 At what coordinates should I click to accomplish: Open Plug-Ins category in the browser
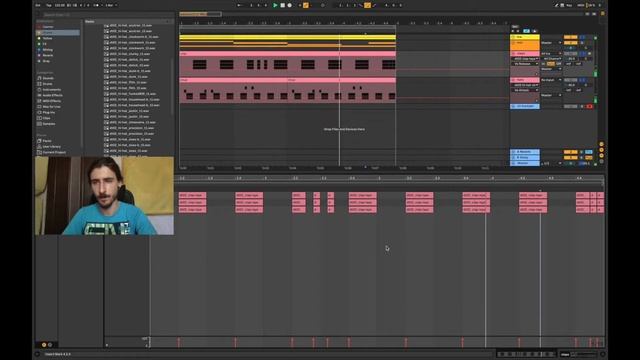point(49,112)
